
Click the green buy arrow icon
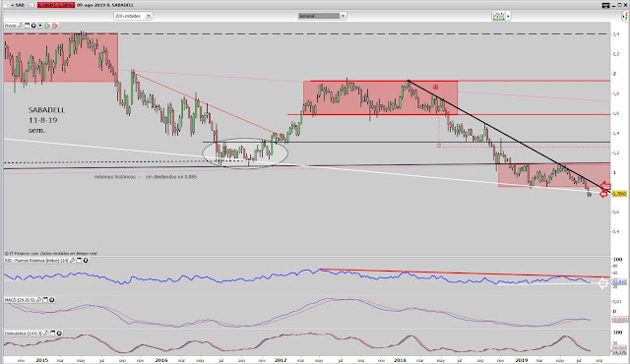click(47, 26)
